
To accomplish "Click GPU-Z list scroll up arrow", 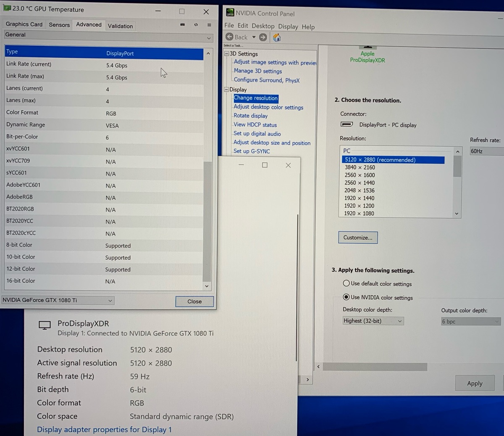I will (x=207, y=54).
